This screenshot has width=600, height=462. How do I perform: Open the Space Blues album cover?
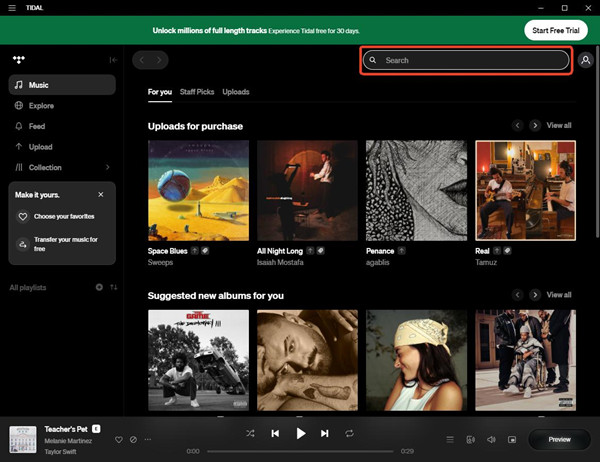tap(198, 191)
